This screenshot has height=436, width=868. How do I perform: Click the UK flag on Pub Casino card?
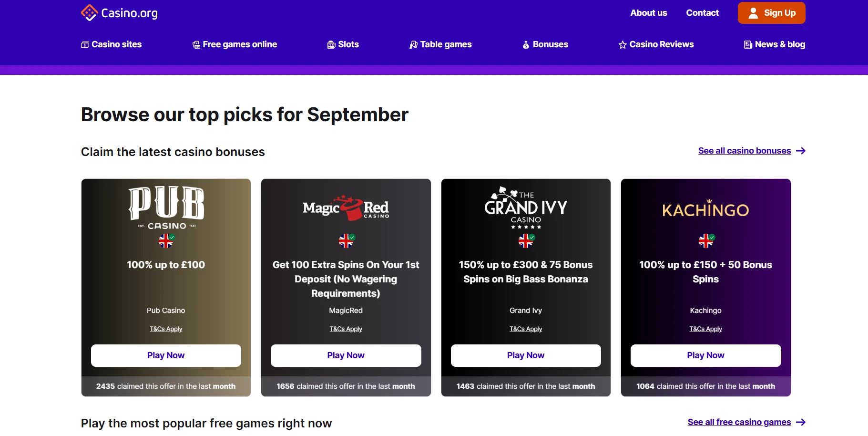coord(166,241)
